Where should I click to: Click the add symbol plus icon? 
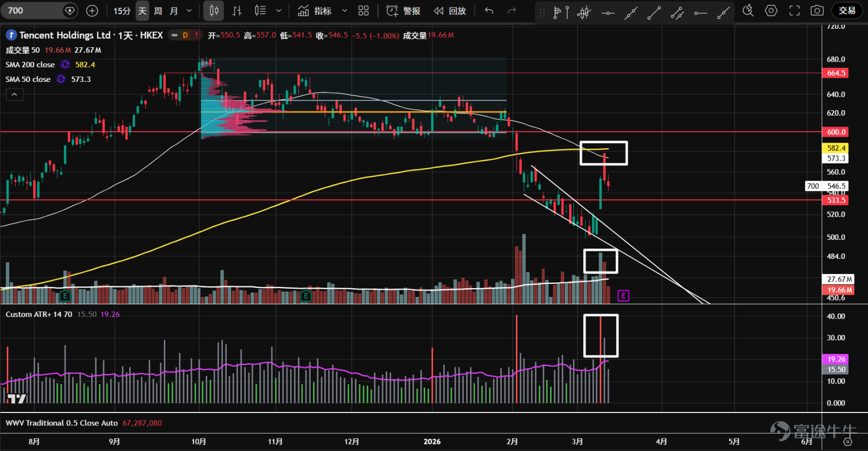click(x=92, y=10)
